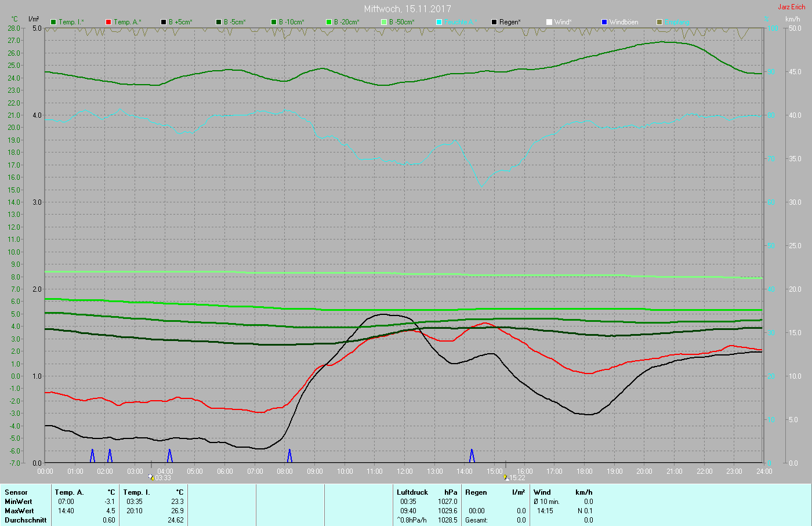Click the Ø 10 min. wind label
Viewport: 812px width, 526px height.
pyautogui.click(x=547, y=502)
